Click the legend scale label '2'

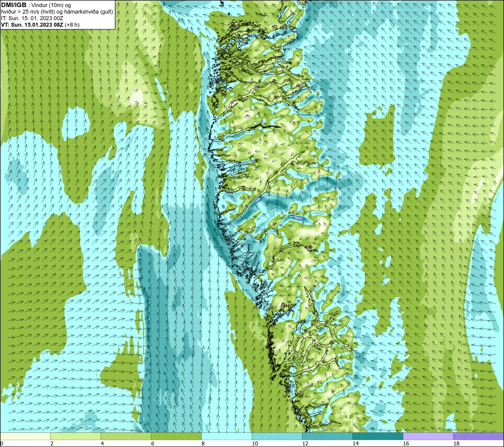52,444
